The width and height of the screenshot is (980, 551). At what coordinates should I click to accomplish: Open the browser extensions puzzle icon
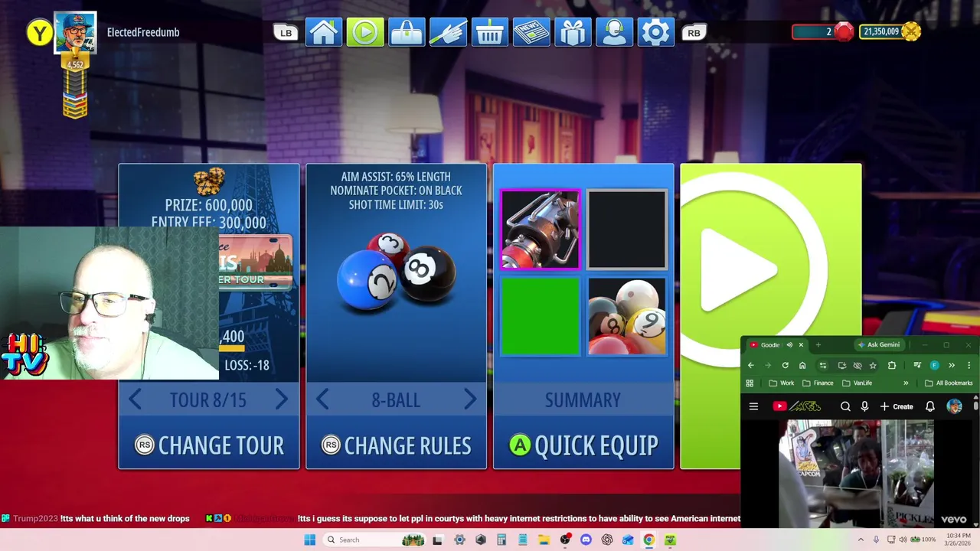[x=892, y=365]
